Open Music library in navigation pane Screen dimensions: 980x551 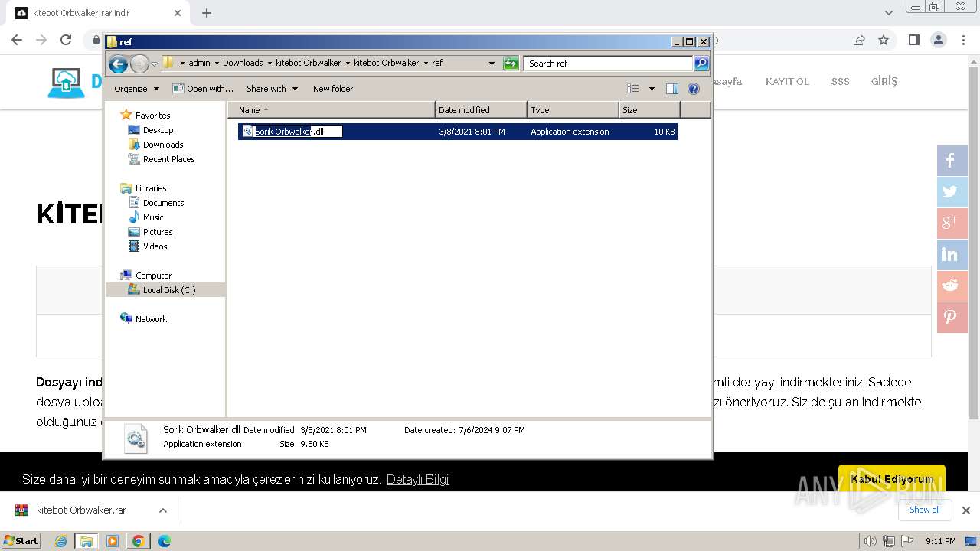[153, 217]
